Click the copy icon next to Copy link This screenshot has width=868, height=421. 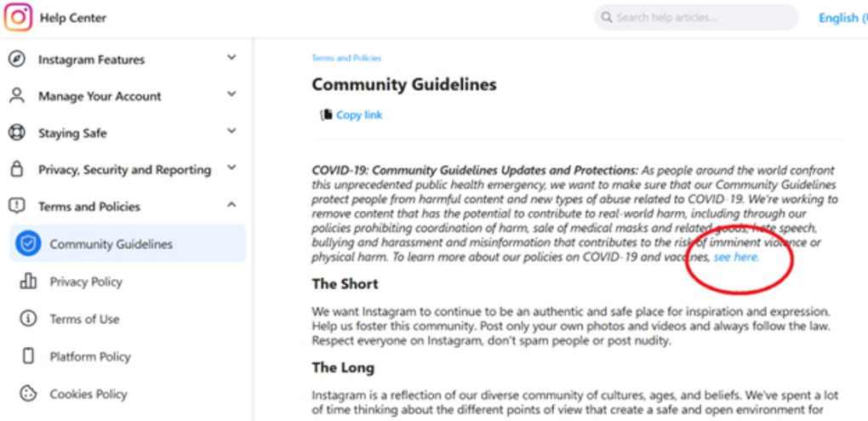326,115
